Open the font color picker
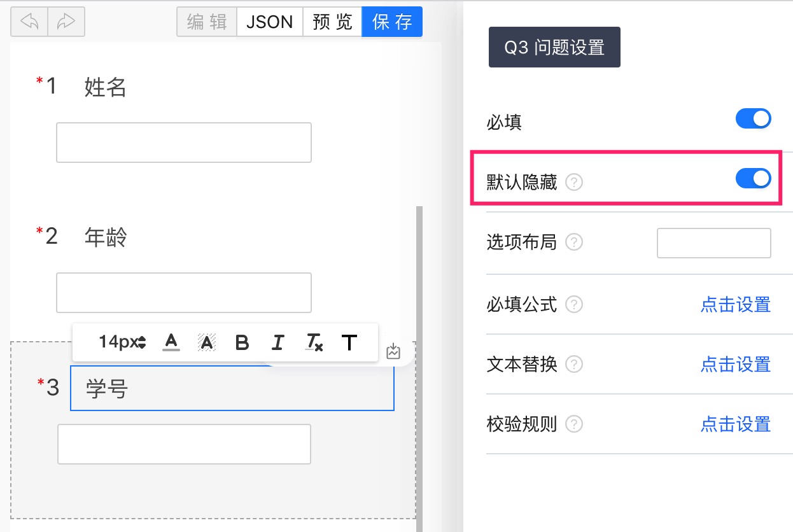 click(171, 342)
